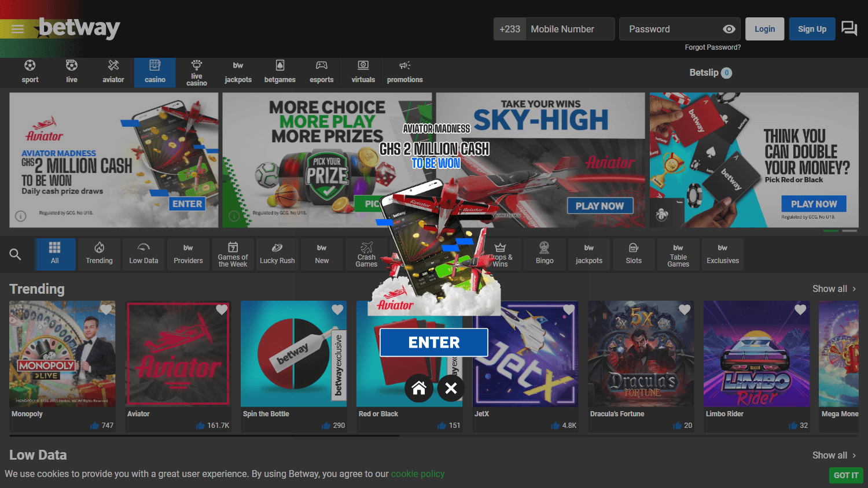The image size is (868, 488).
Task: Open the live chat icon
Action: 849,28
